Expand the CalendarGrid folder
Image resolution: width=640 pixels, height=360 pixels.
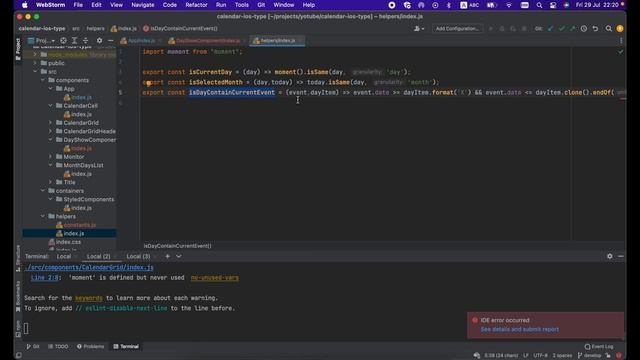(x=51, y=122)
